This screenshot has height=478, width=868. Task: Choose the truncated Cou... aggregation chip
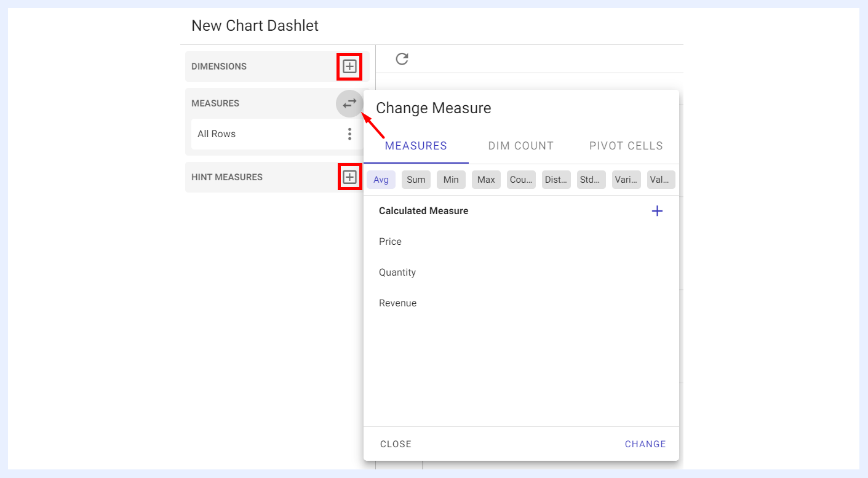pos(521,180)
